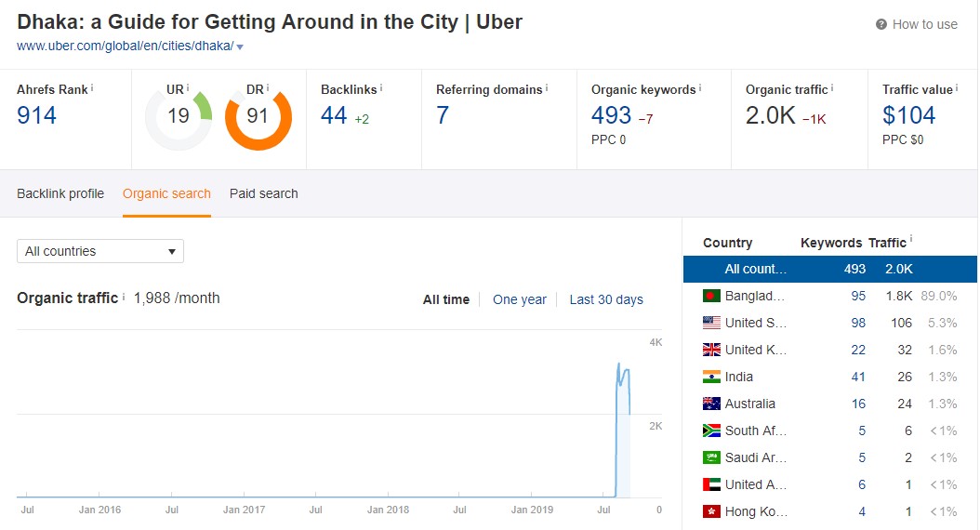The height and width of the screenshot is (530, 980).
Task: Click the India flag icon
Action: [711, 377]
